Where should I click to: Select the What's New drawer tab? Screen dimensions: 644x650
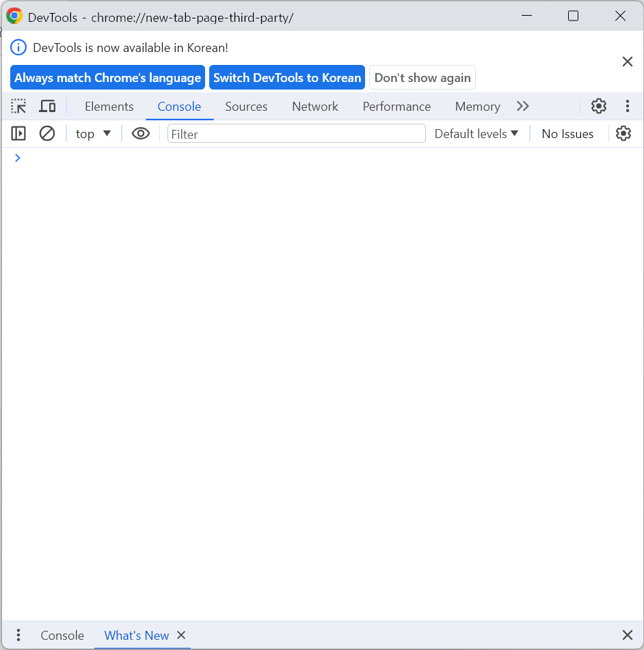[137, 636]
